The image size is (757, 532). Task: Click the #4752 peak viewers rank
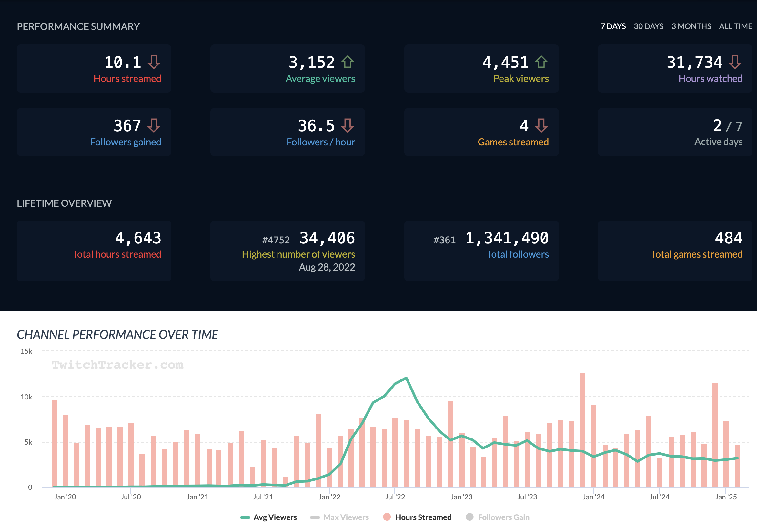(276, 240)
